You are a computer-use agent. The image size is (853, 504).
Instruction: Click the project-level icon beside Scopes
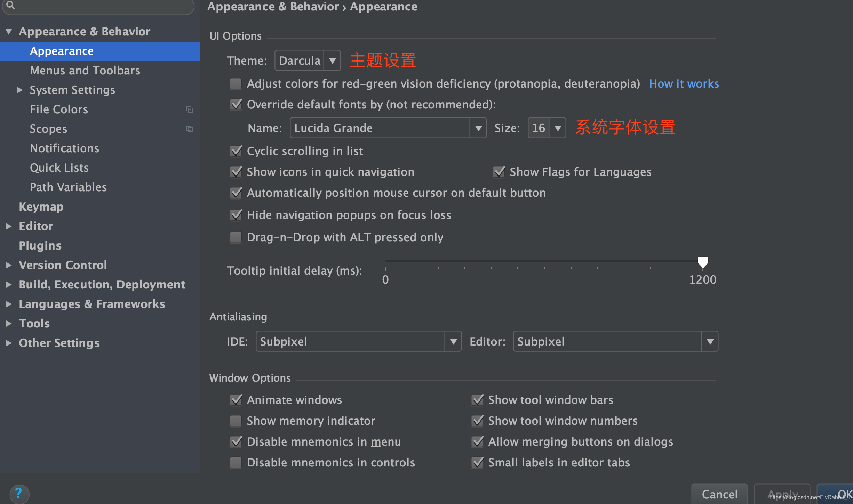coord(190,129)
